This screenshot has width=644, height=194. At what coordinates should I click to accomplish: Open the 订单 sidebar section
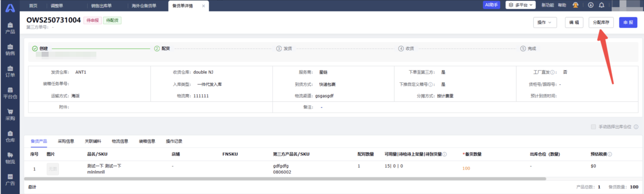[x=10, y=71]
